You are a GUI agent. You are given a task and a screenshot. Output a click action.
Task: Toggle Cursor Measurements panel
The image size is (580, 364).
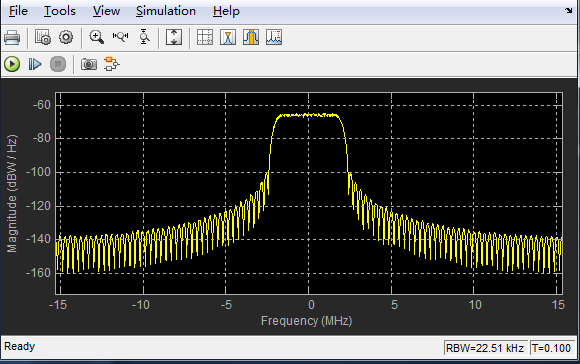point(205,37)
